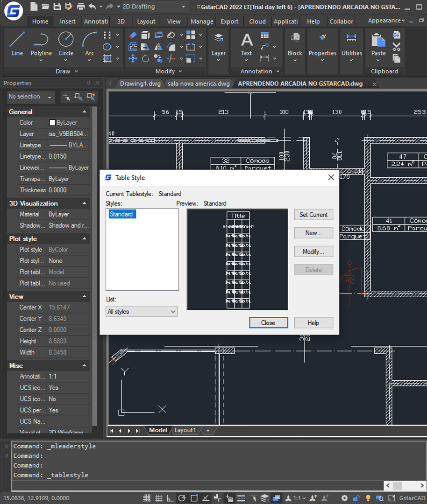Open a file using the folder icon
The width and height of the screenshot is (427, 504).
click(45, 7)
